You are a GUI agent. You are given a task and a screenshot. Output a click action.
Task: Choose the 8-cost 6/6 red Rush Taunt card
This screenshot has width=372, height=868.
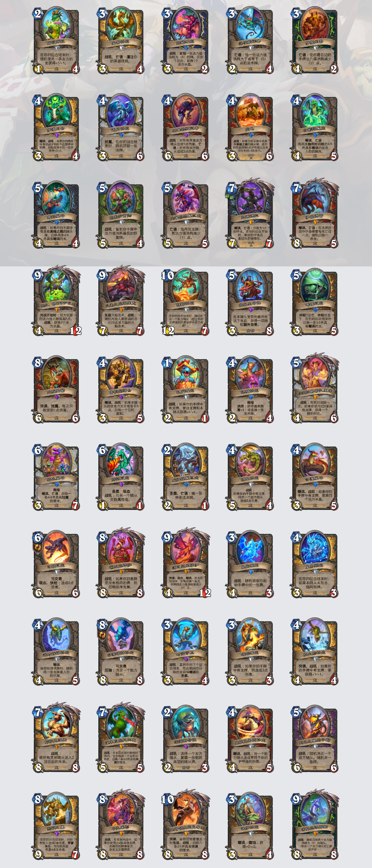coord(56,390)
